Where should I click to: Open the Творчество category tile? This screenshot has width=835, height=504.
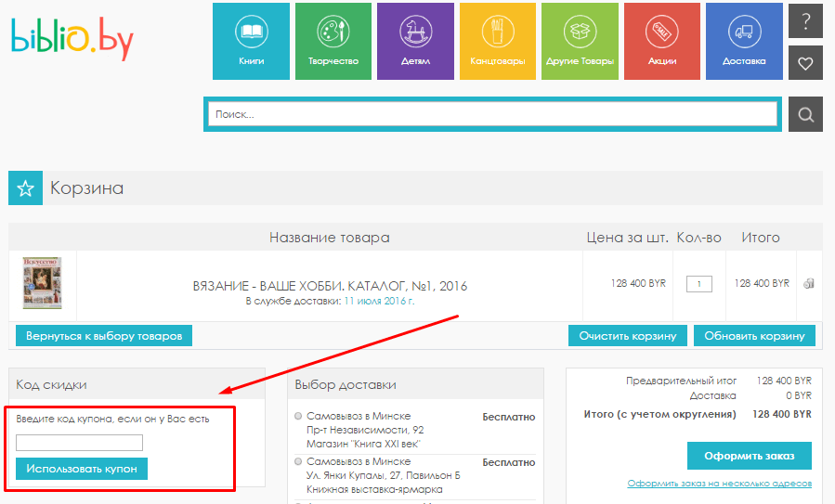(333, 42)
